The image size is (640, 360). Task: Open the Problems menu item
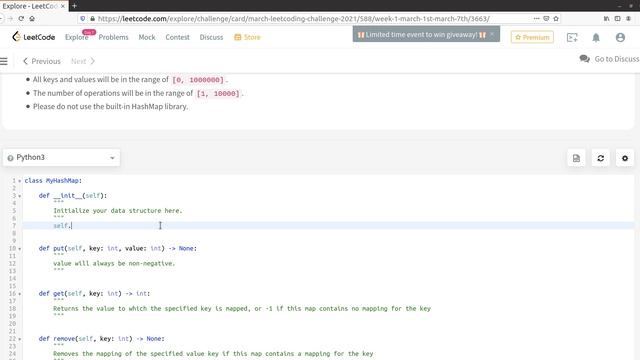(x=113, y=37)
